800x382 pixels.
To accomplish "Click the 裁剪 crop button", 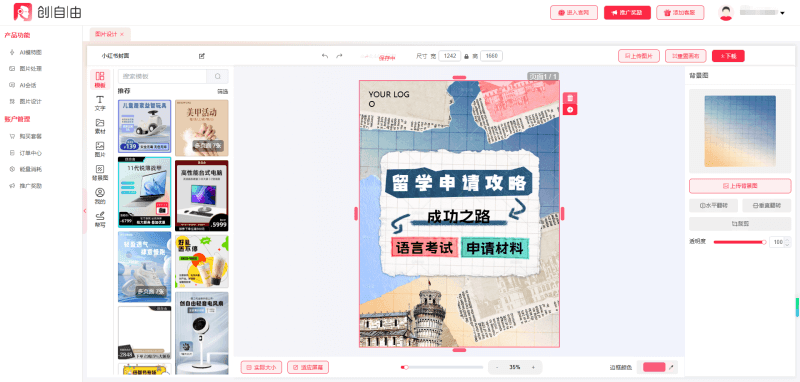I will coord(740,224).
